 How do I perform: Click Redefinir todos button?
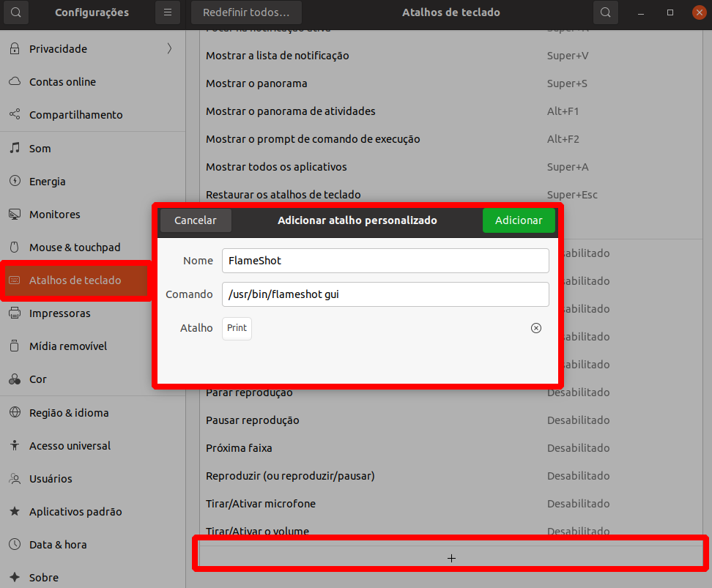pyautogui.click(x=246, y=12)
